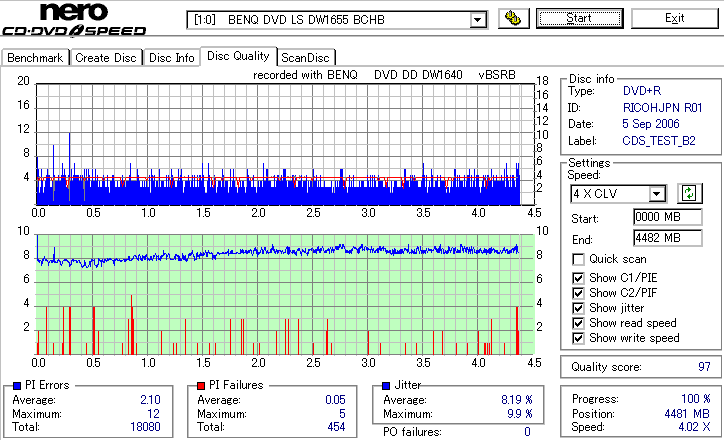Disable Show jitter checkbox
Screen dimensions: 724x441
(578, 308)
